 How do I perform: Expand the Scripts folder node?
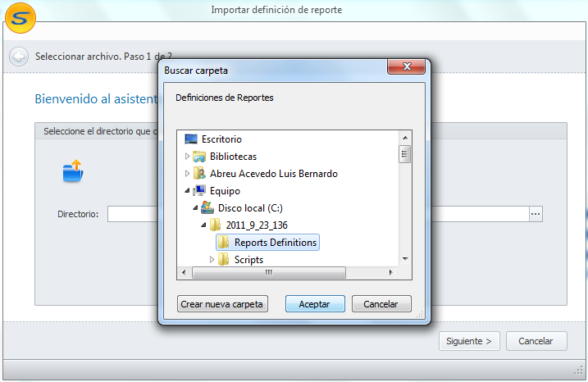coord(212,260)
